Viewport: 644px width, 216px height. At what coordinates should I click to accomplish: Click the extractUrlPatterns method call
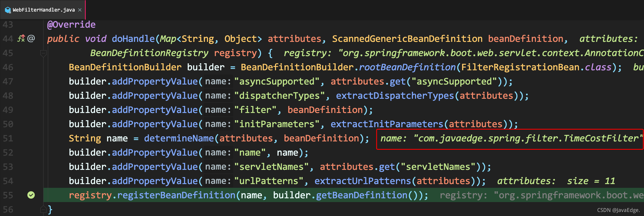[x=363, y=181]
